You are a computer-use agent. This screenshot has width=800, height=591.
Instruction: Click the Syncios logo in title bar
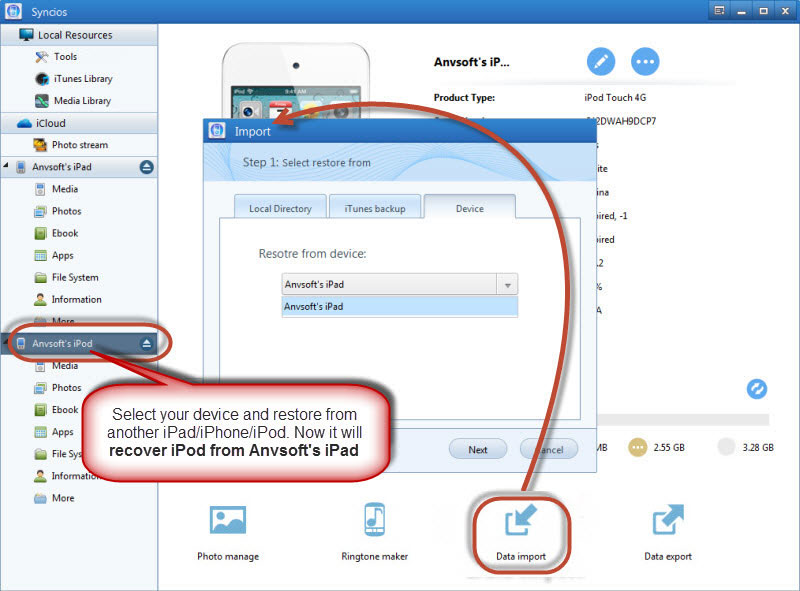click(x=13, y=11)
